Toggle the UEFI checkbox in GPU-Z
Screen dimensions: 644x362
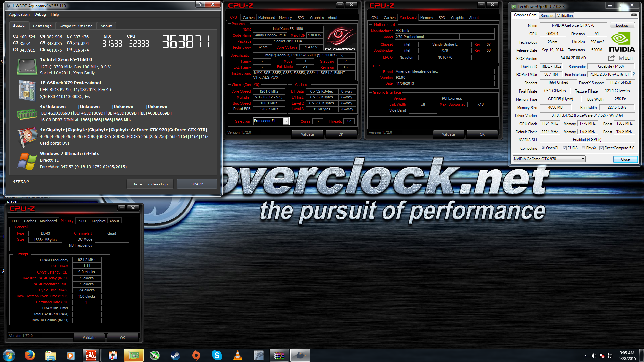click(x=621, y=58)
